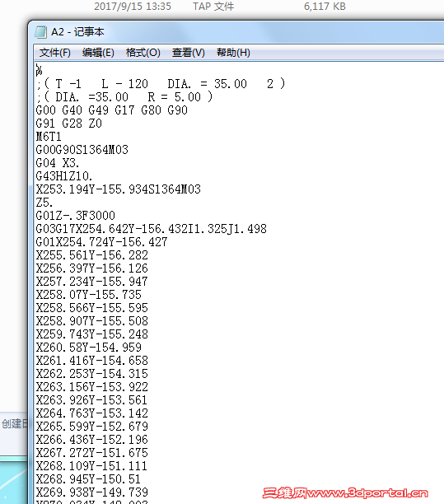
Task: Click the G01Z-.3F3000 line
Action: (x=76, y=216)
